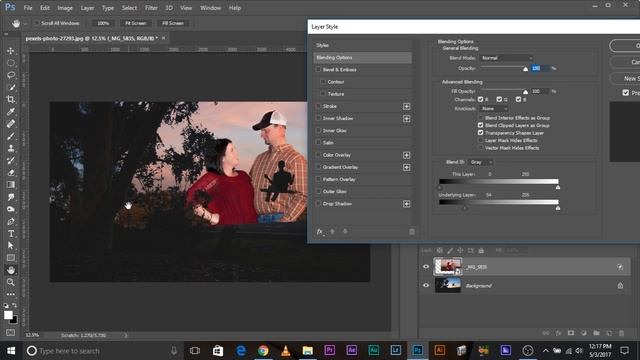
Task: Click the Opacity slider handle
Action: 525,69
